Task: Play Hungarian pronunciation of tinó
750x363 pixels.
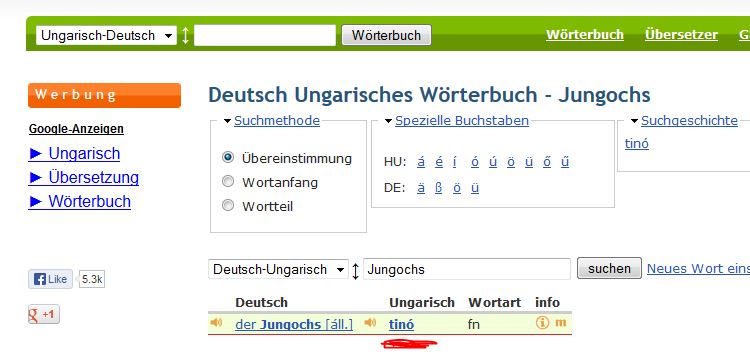Action: coord(370,323)
